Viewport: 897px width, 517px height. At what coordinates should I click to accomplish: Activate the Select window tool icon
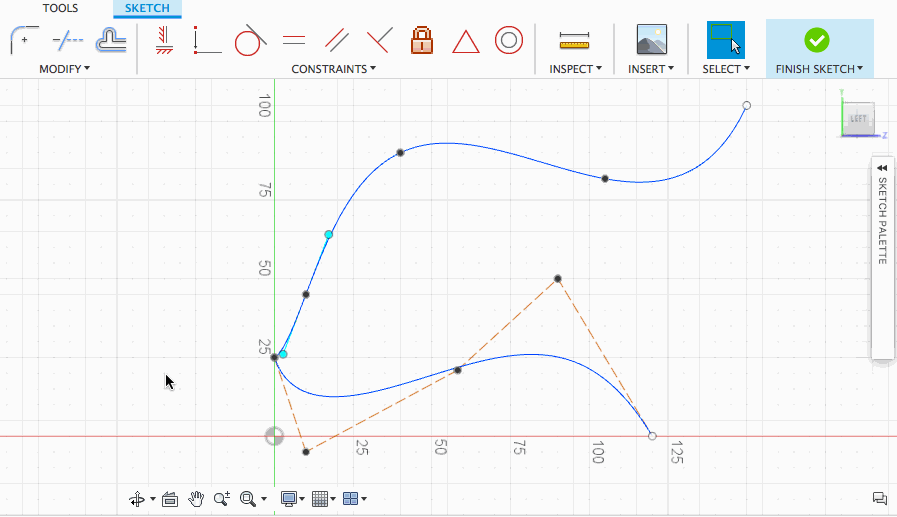pos(725,40)
